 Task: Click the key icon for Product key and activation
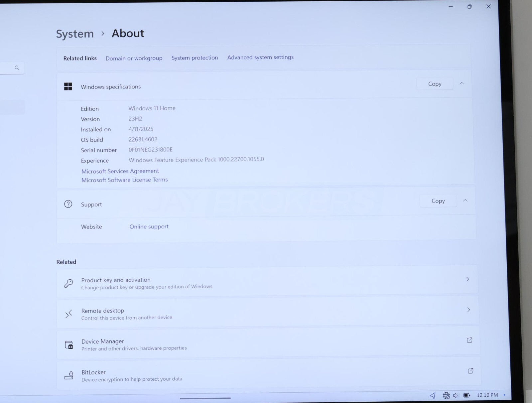click(x=68, y=283)
